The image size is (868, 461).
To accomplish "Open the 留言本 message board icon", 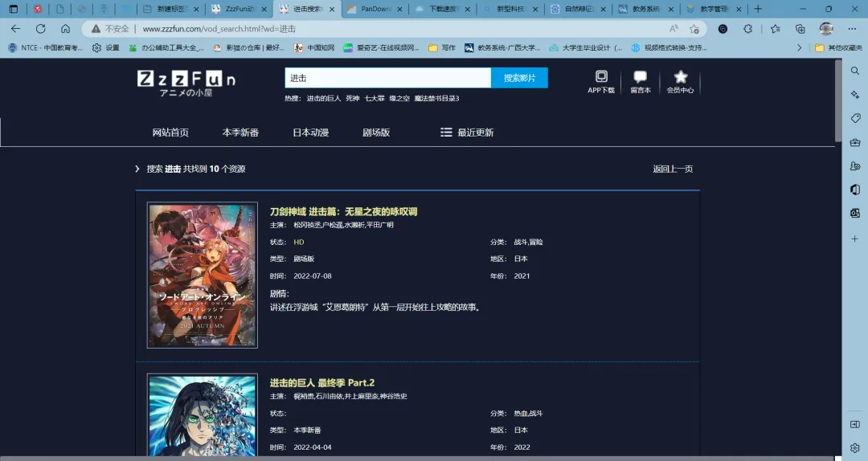I will click(641, 82).
